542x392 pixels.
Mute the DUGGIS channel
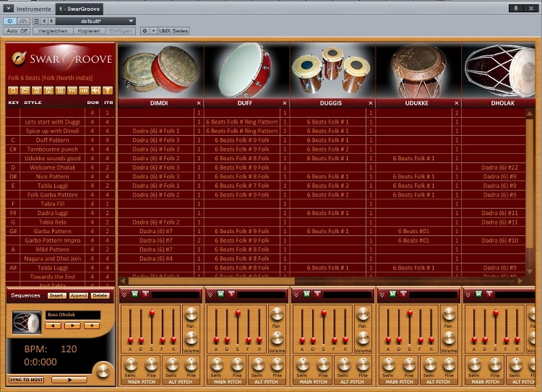click(x=306, y=294)
